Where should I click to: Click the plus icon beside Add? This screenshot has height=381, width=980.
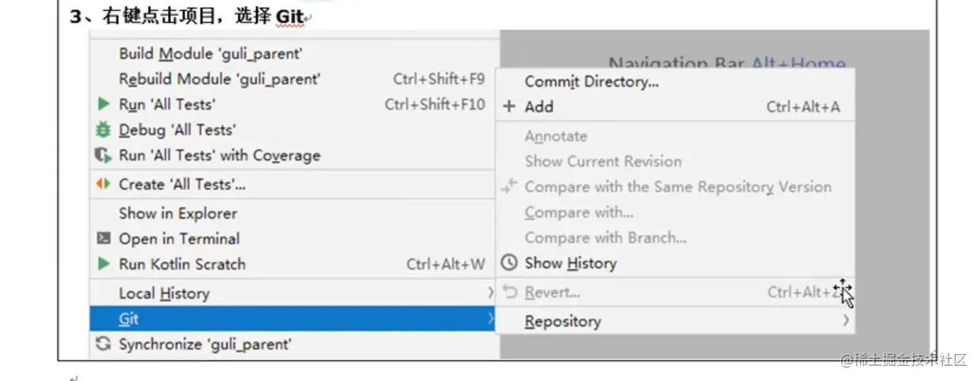click(x=509, y=106)
